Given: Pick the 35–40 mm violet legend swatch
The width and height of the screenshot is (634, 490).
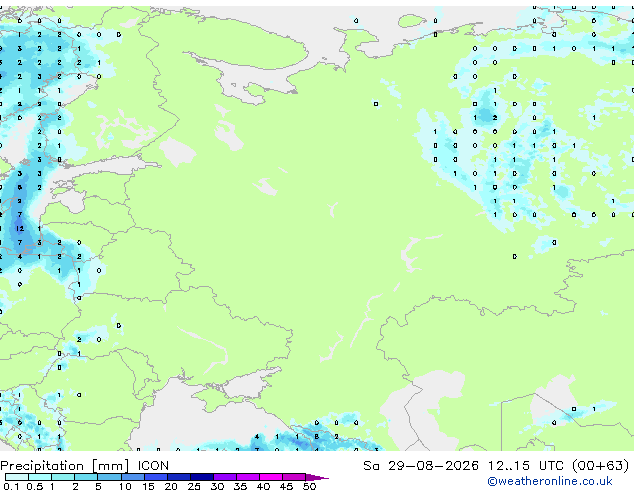Looking at the screenshot, I should point(247,477).
